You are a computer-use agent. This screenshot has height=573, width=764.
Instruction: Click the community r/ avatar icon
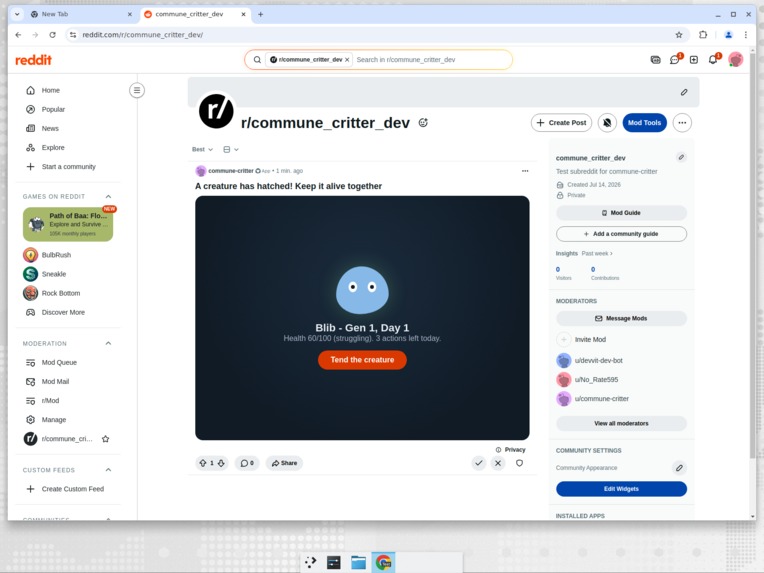click(216, 111)
